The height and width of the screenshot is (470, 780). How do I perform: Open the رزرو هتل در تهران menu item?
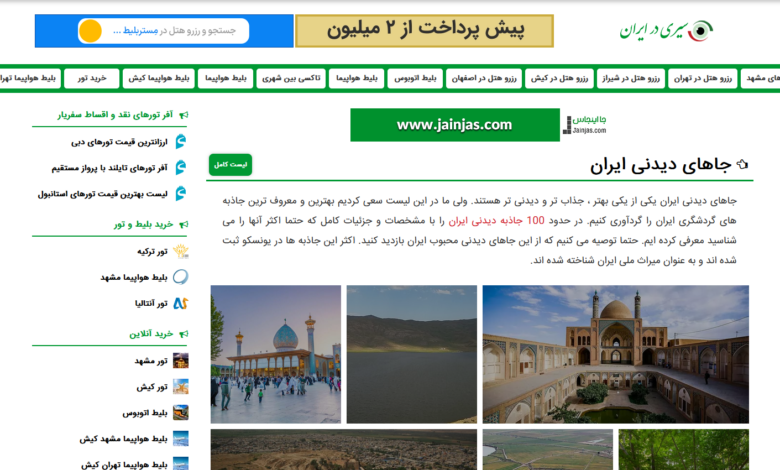700,78
